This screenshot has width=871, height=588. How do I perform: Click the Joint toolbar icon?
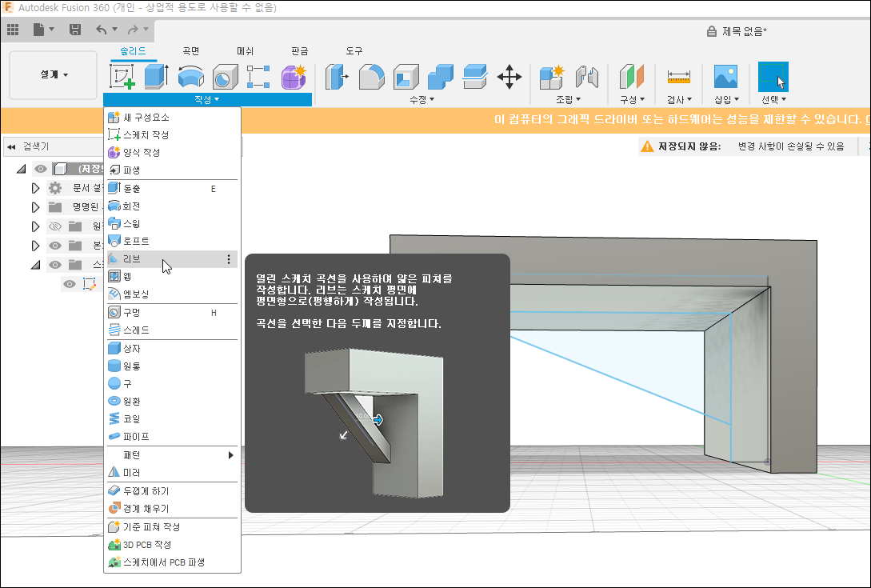pyautogui.click(x=586, y=77)
